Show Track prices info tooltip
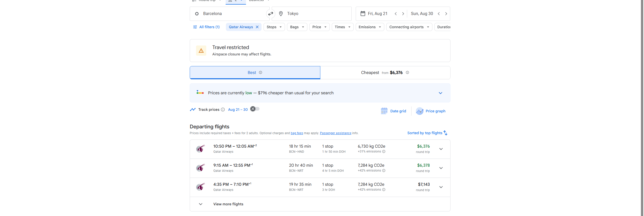Screen dimensions: 644x216 pyautogui.click(x=223, y=110)
